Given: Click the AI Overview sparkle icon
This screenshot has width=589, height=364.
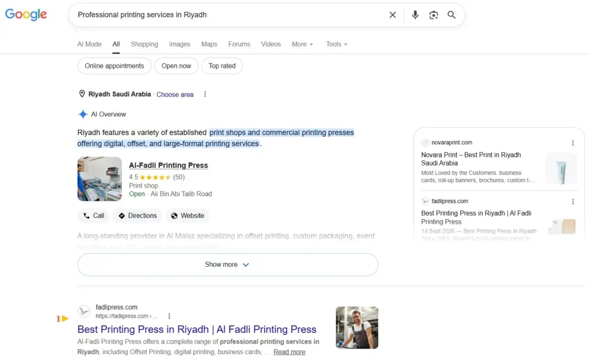Looking at the screenshot, I should click(x=83, y=114).
